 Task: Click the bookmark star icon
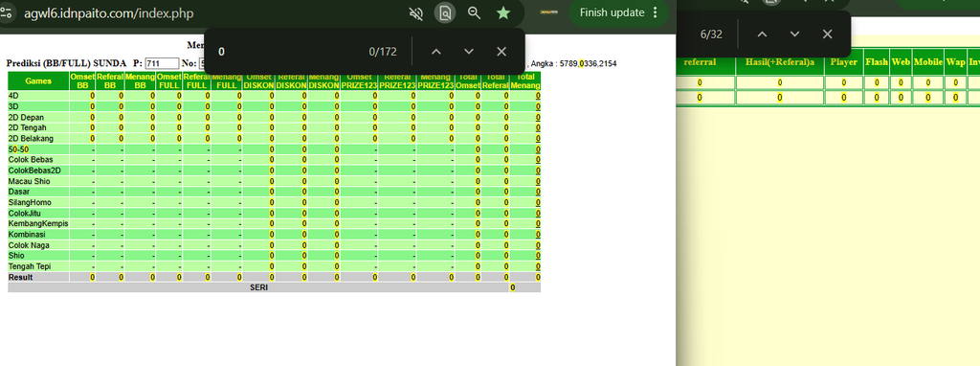coord(503,13)
